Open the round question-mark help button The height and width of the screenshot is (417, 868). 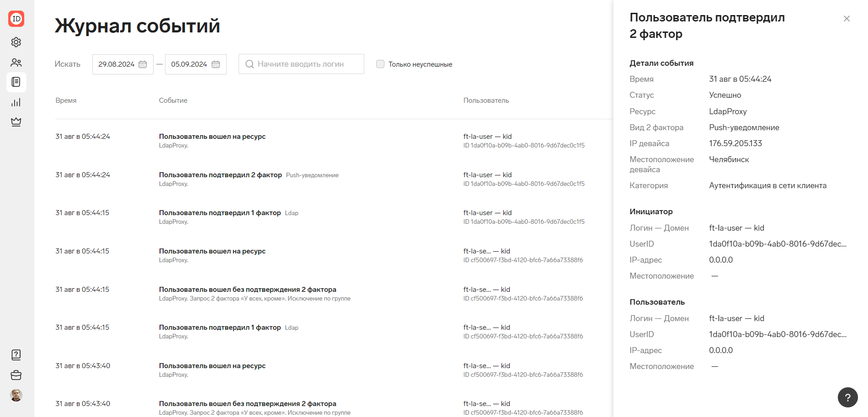(847, 397)
